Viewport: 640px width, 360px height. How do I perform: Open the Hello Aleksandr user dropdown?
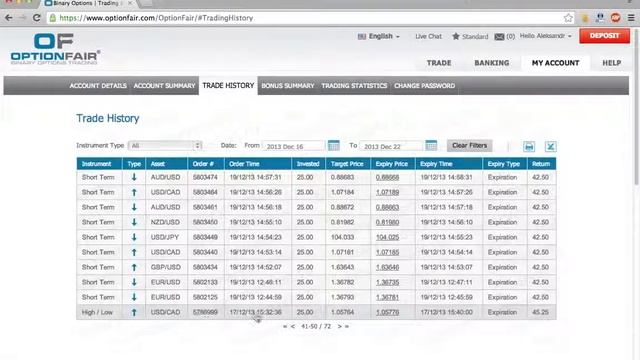pyautogui.click(x=545, y=36)
